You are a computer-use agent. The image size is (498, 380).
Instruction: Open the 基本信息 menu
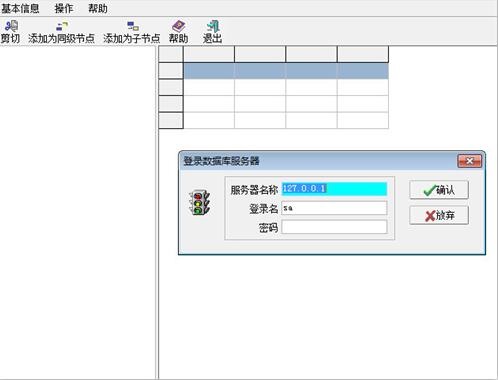20,8
